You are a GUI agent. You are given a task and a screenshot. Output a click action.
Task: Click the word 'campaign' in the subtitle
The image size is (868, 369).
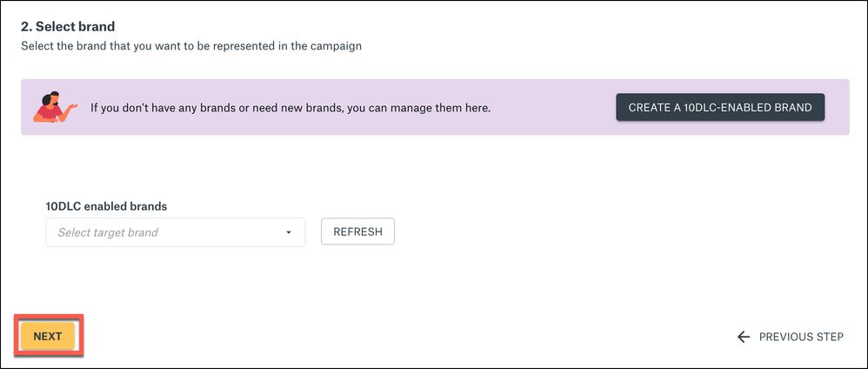337,46
